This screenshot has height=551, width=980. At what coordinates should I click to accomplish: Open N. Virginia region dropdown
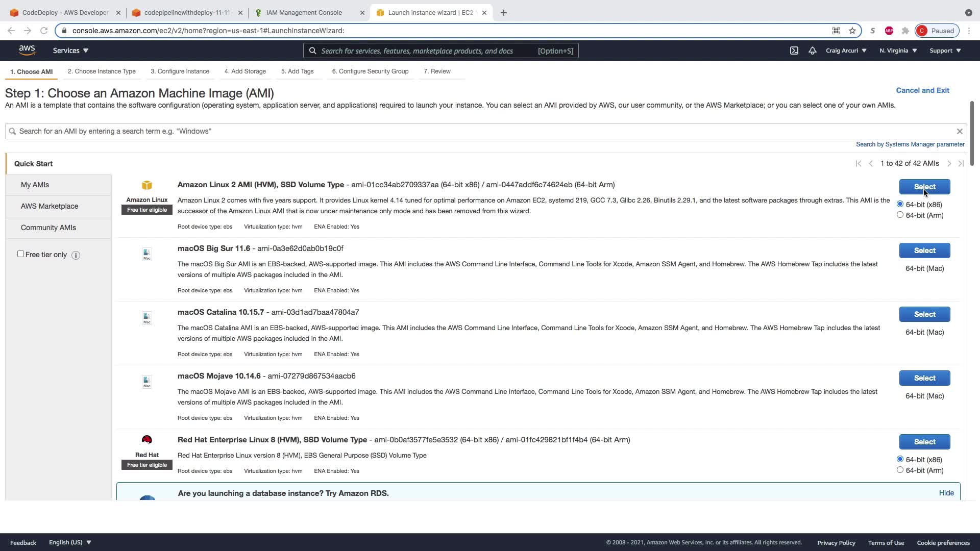pyautogui.click(x=898, y=51)
